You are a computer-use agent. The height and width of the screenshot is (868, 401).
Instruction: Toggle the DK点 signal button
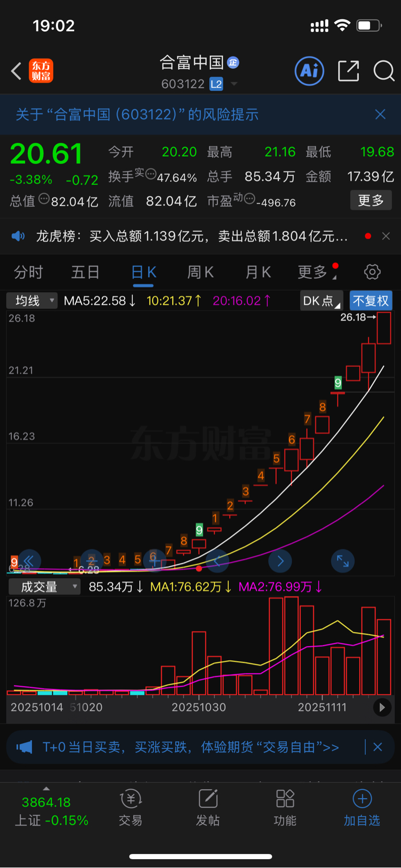[321, 301]
